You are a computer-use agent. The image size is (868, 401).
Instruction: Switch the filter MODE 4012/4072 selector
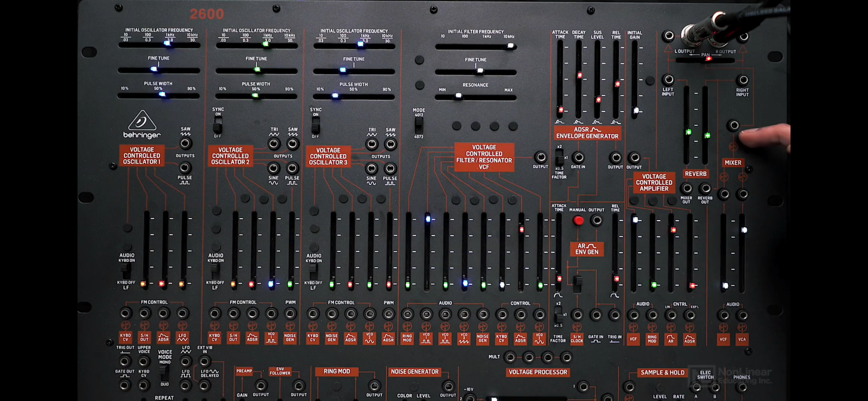(418, 126)
